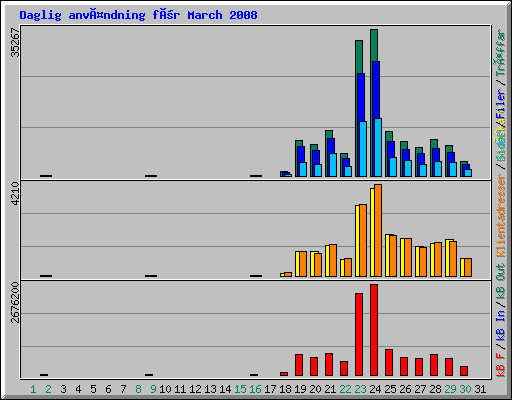
Task: Click the tallest orange bar for day 24
Action: point(378,230)
